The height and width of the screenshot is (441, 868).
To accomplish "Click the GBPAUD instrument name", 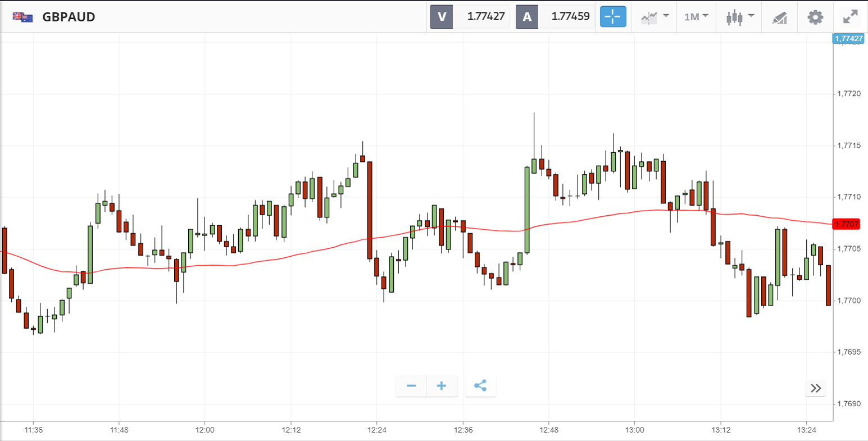I will coord(69,17).
